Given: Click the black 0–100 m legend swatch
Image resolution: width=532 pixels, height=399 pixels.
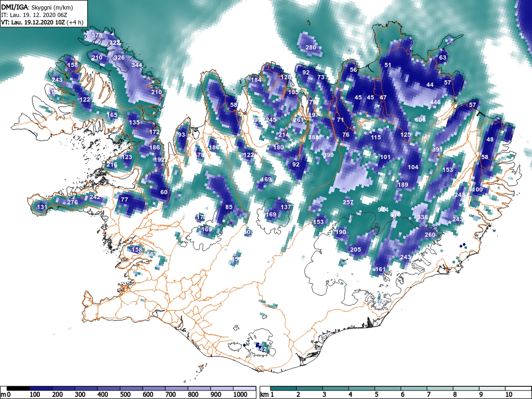Looking at the screenshot, I should 18,388.
